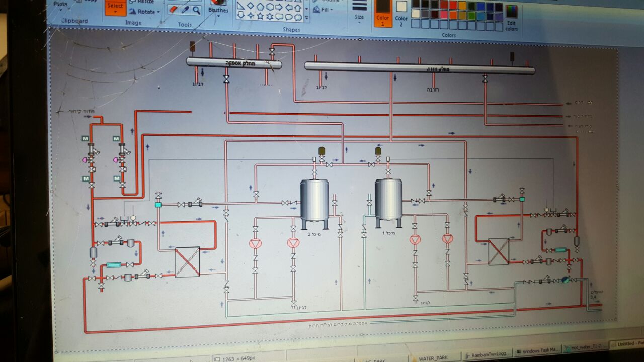Image resolution: width=644 pixels, height=362 pixels.
Task: Expand the Shapes gallery list
Action: tap(307, 17)
